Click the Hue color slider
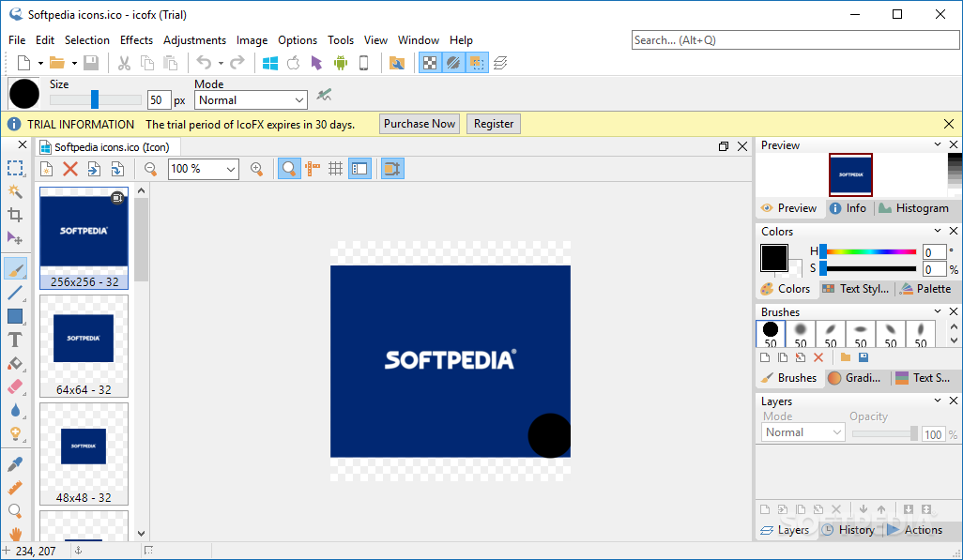 pos(868,251)
